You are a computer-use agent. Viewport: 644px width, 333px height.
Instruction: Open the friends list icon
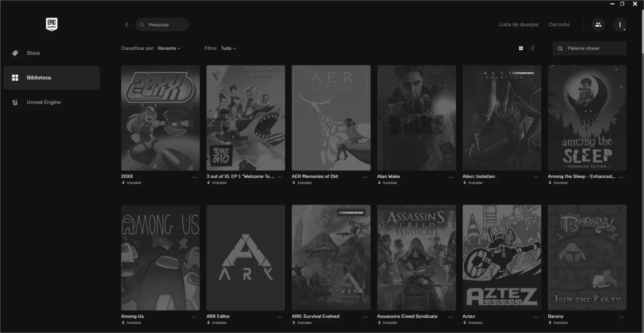(598, 24)
